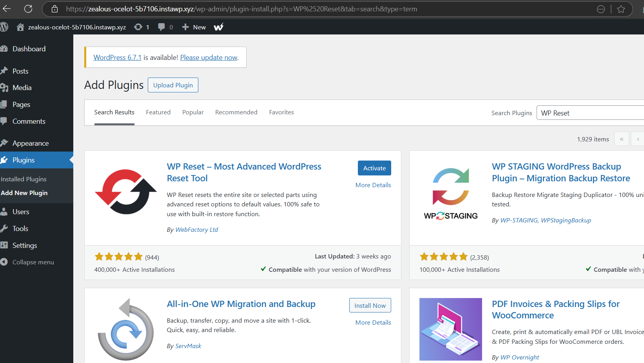Open Add New Plugin submenu item
Viewport: 644px width, 363px height.
tap(24, 193)
